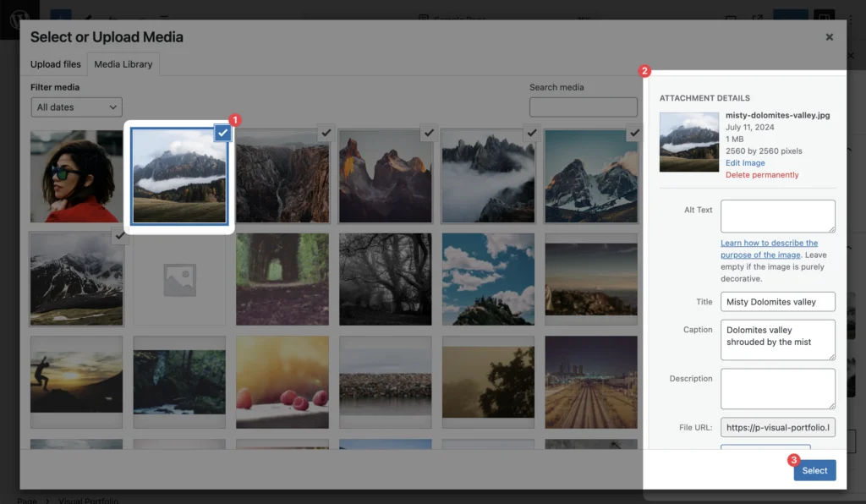The image size is (866, 504).
Task: Click the File URL field
Action: click(x=778, y=427)
